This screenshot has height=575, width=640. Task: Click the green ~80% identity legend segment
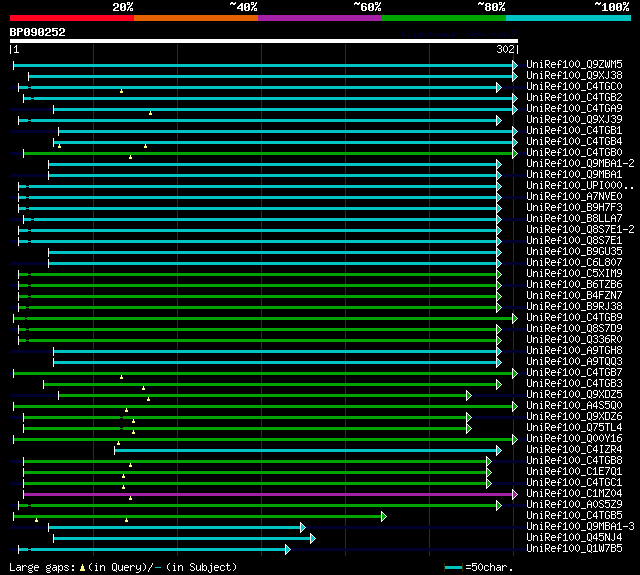point(444,18)
